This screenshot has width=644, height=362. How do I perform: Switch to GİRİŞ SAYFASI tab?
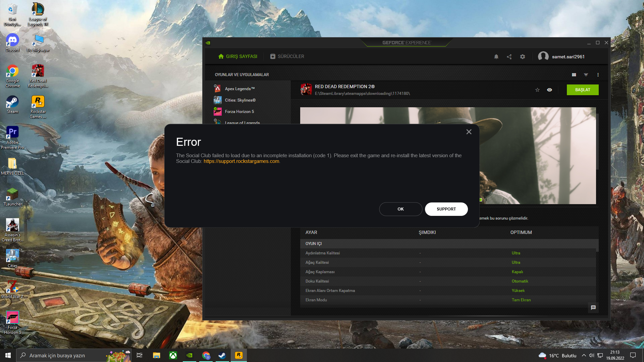click(x=237, y=56)
